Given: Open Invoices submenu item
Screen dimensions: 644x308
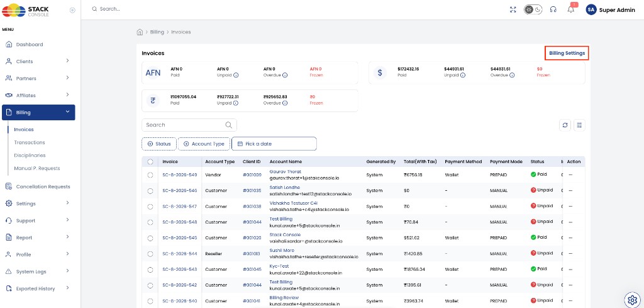Looking at the screenshot, I should pos(24,130).
